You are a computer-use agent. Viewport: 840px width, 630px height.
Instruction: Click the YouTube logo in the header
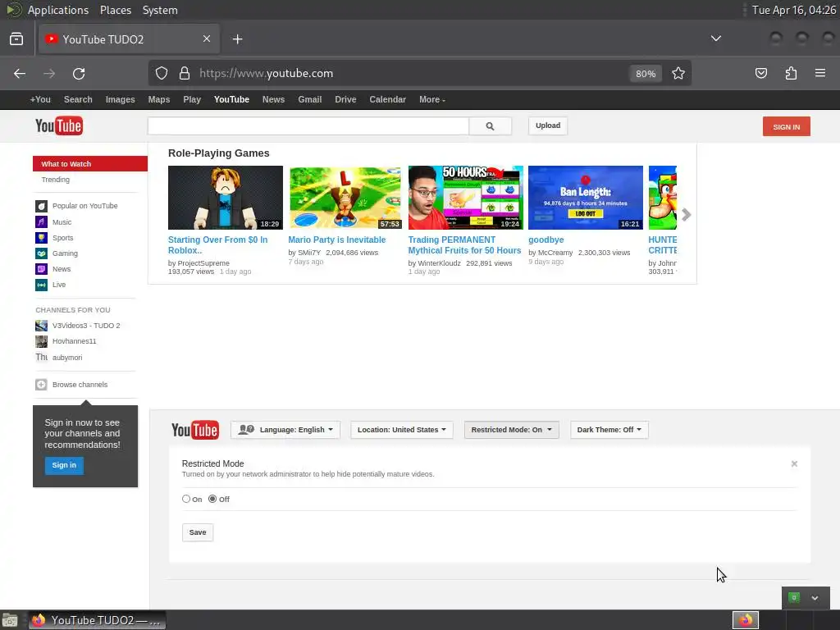click(59, 126)
